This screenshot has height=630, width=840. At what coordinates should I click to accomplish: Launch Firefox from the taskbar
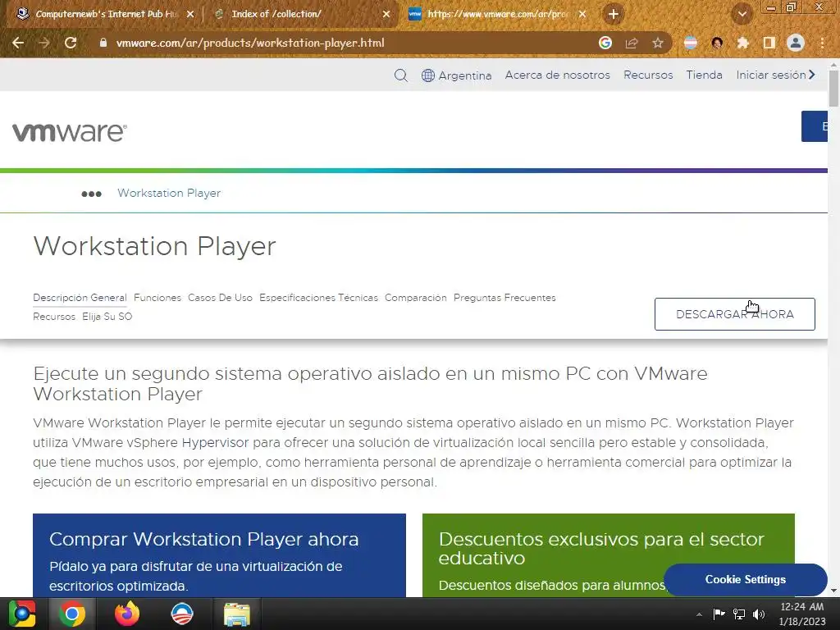[x=127, y=614]
